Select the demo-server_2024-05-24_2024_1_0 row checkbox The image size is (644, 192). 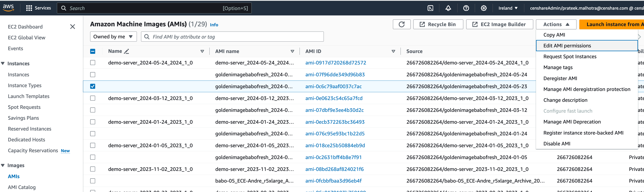(x=93, y=62)
